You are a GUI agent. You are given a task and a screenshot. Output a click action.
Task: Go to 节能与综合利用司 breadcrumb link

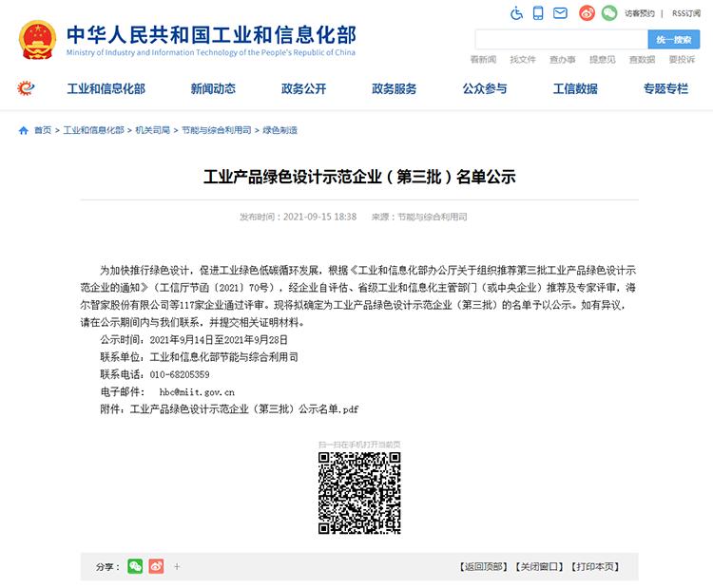click(x=217, y=130)
